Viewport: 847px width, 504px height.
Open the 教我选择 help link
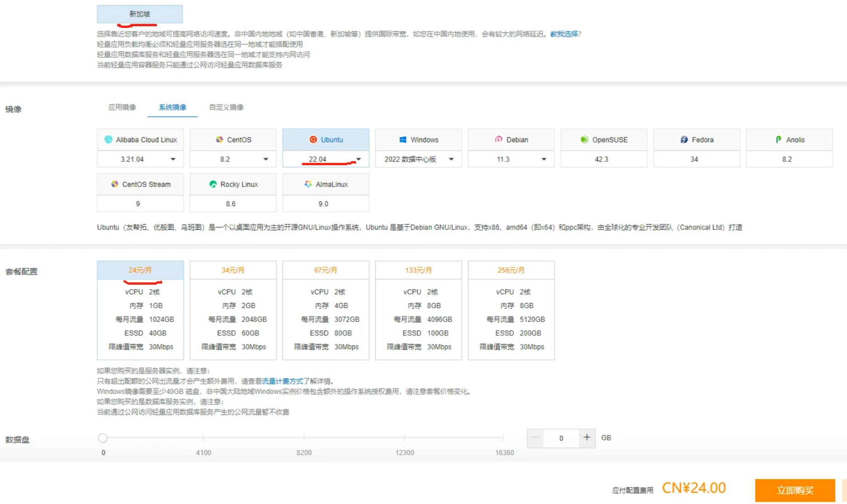pos(564,34)
